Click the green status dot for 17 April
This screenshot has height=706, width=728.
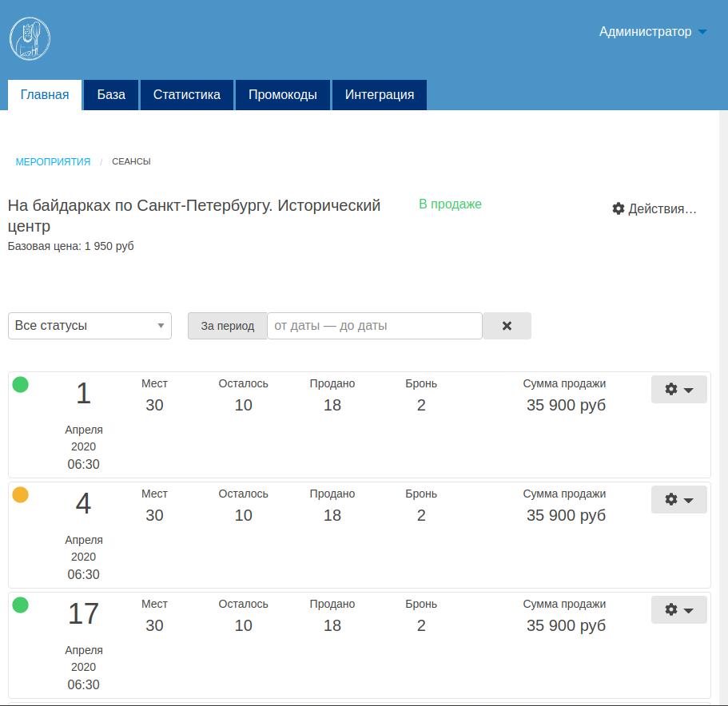tap(21, 605)
